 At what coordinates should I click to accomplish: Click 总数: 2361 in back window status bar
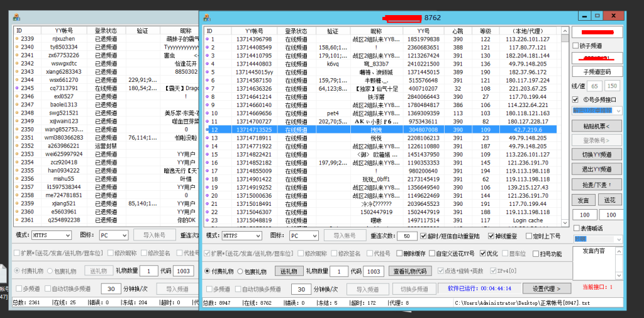[x=26, y=302]
